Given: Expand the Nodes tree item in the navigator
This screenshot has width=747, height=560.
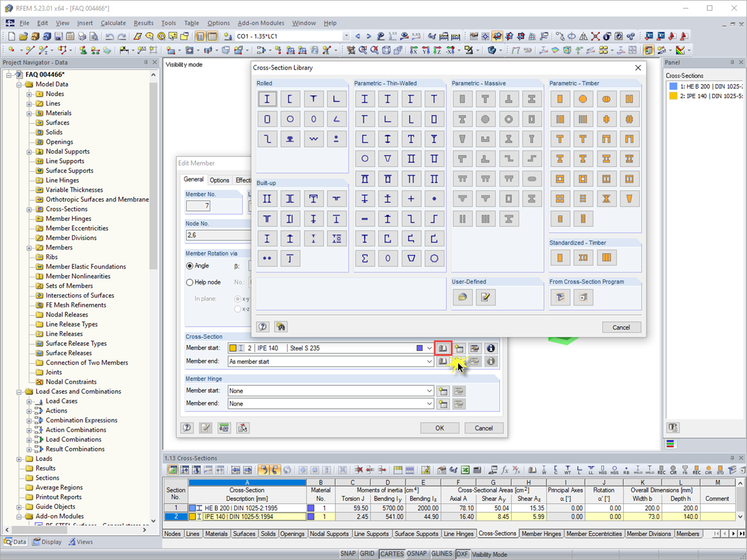Looking at the screenshot, I should [29, 94].
